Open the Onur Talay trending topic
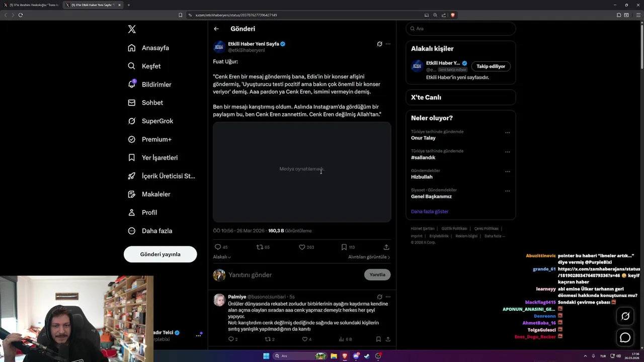The height and width of the screenshot is (362, 644). [x=423, y=138]
